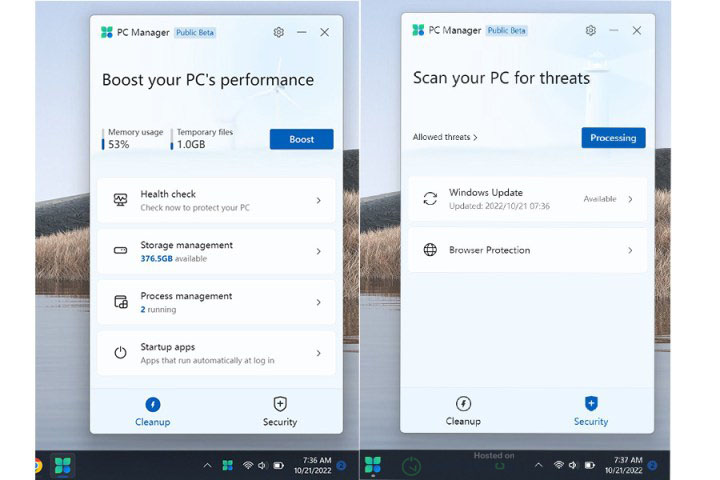Expand the Windows Update chevron arrow

630,199
